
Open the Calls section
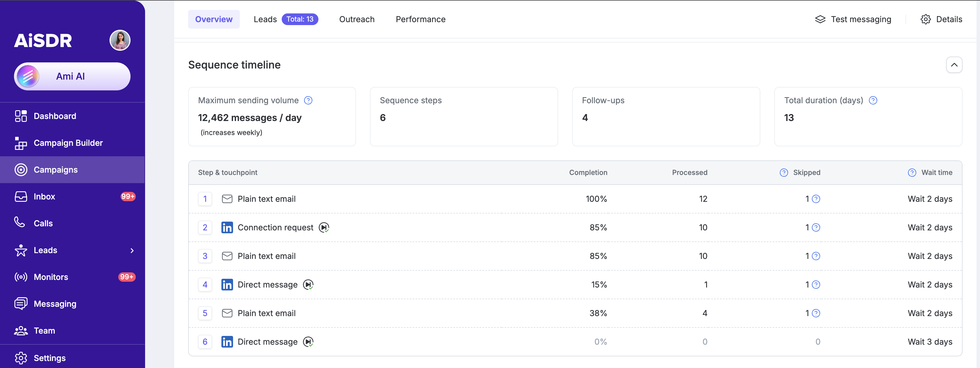72,223
